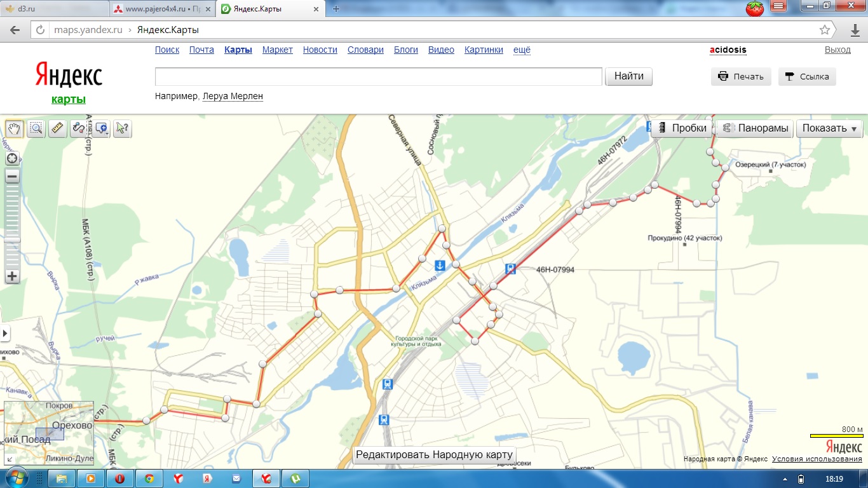Image resolution: width=868 pixels, height=488 pixels.
Task: Open the mail app on the taskbar
Action: tap(236, 478)
